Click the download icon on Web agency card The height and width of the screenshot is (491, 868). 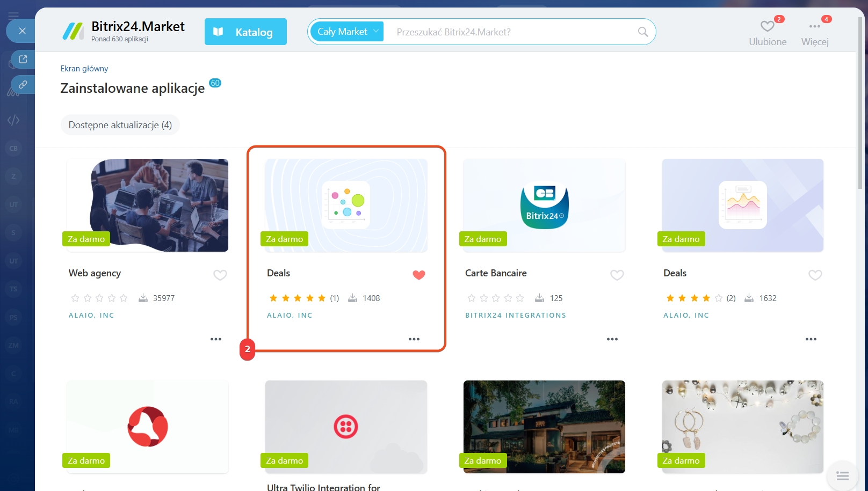(143, 298)
